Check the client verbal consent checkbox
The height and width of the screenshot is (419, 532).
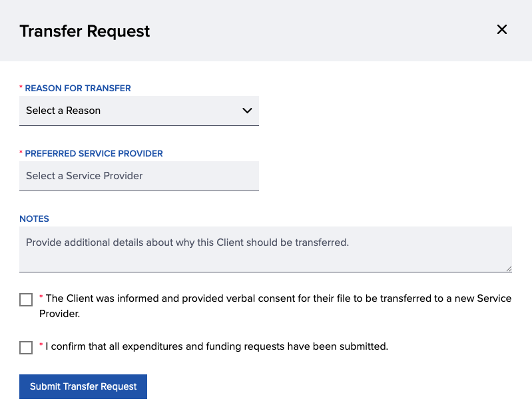(x=26, y=300)
